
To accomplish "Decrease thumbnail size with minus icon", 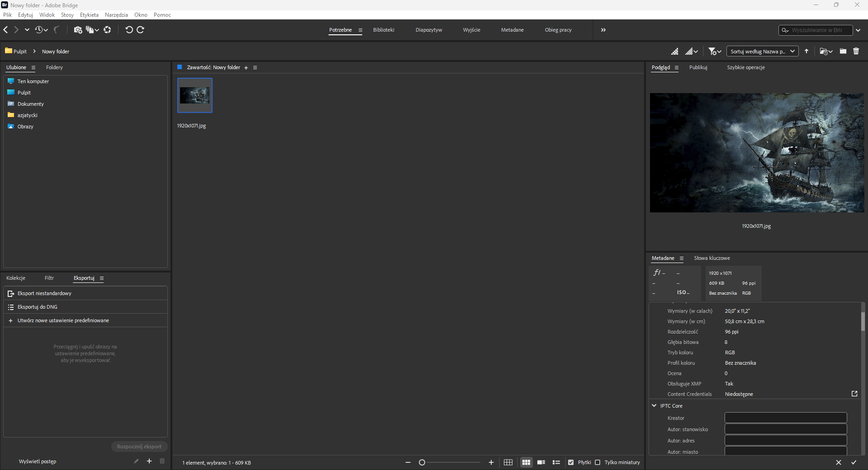I will pyautogui.click(x=408, y=462).
